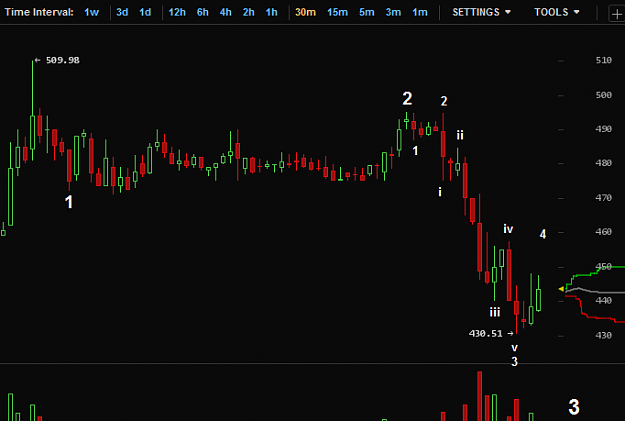Choose the 3m interval
The image size is (625, 421).
tap(393, 12)
